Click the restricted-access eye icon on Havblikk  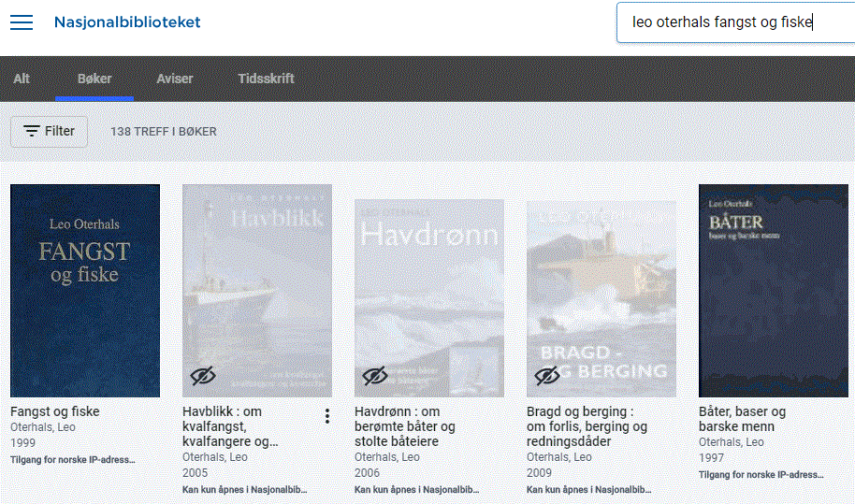click(x=203, y=375)
